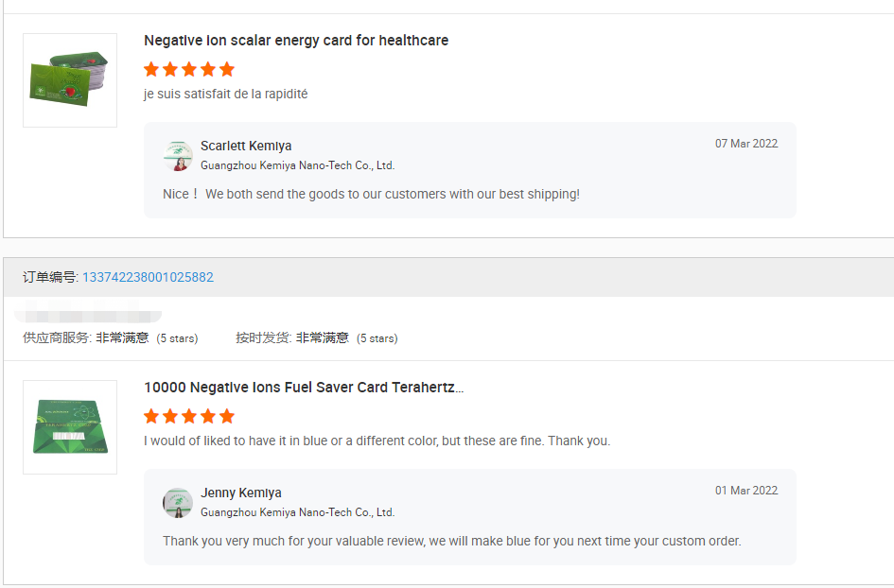
Task: Click the star rating under scalar energy card
Action: click(189, 69)
